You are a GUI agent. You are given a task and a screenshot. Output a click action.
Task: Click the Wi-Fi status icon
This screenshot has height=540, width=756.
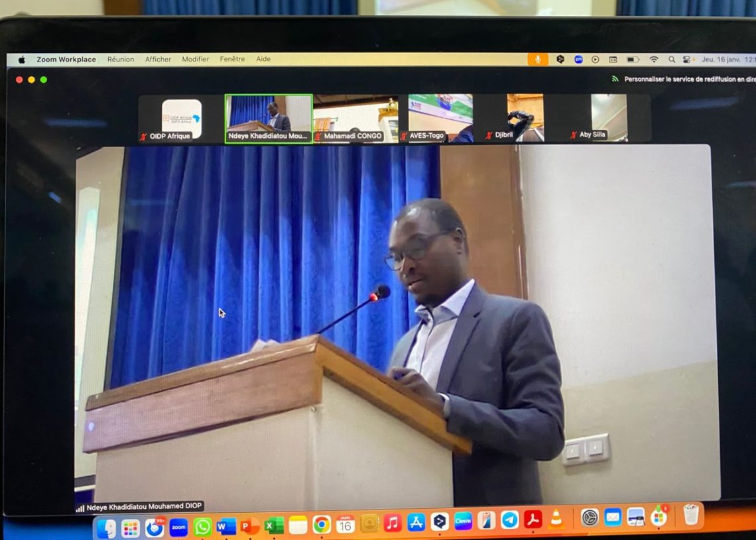click(x=654, y=60)
